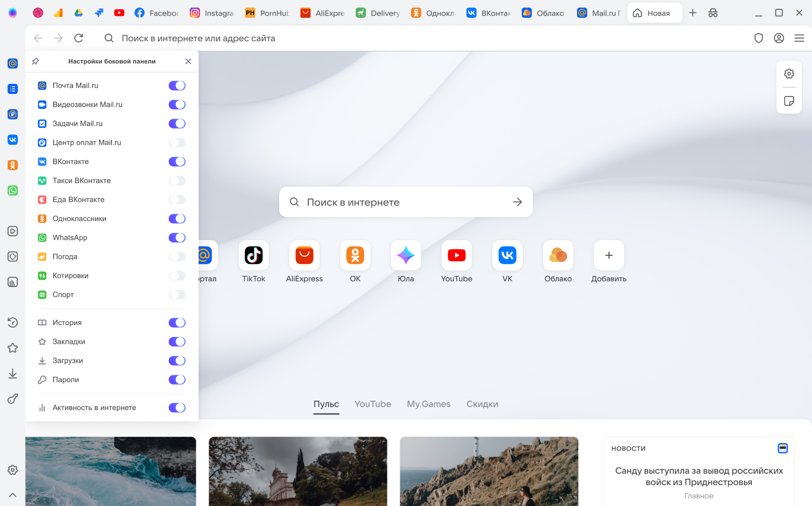Open the news widget card icon
The image size is (812, 506).
click(x=782, y=448)
